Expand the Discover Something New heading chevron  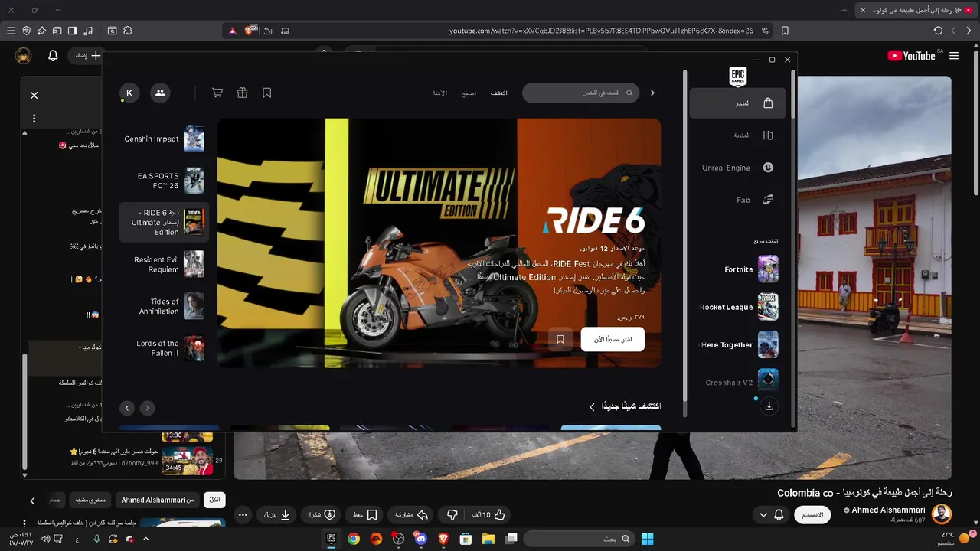592,406
